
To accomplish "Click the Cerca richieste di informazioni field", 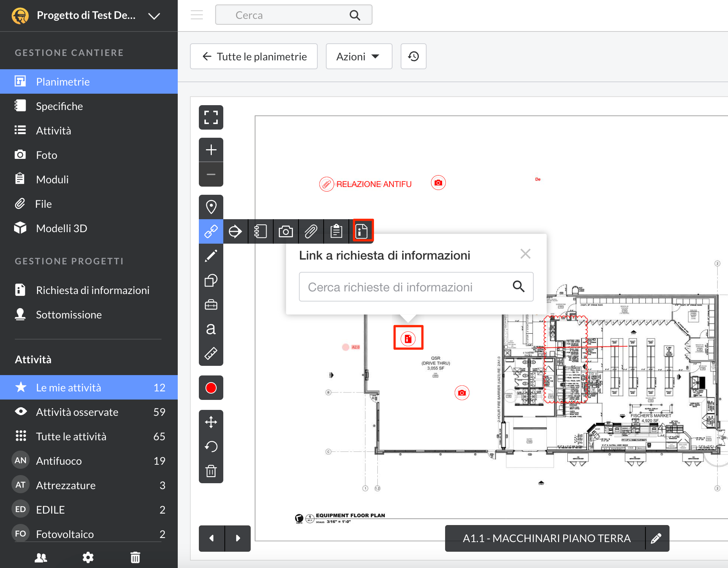I will 416,287.
